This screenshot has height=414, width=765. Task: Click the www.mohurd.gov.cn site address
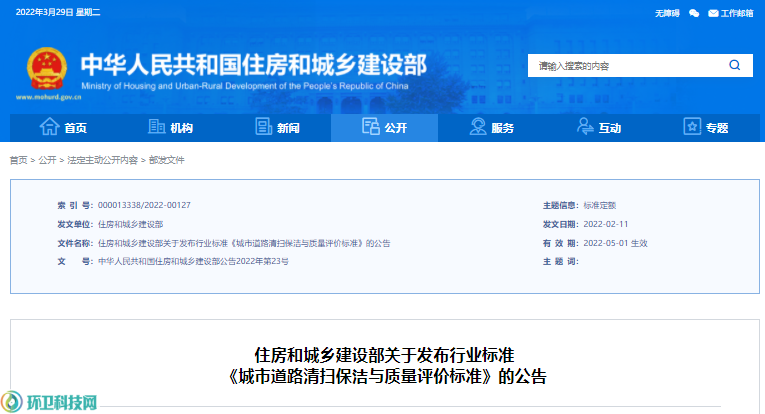[x=48, y=97]
